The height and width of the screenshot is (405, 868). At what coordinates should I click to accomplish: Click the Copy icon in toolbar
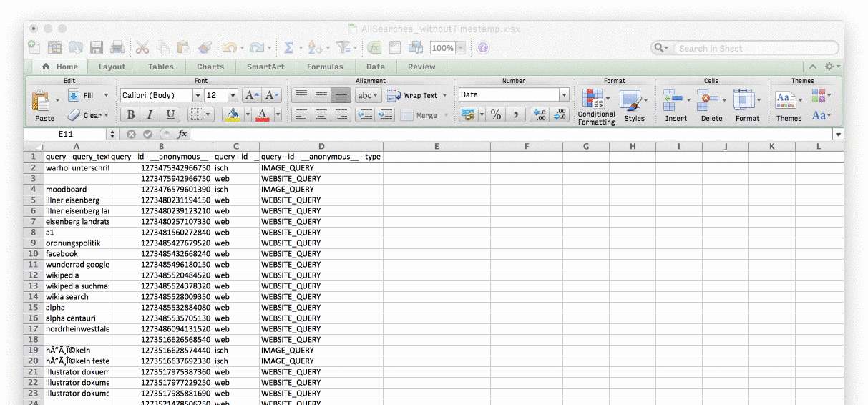coord(163,48)
